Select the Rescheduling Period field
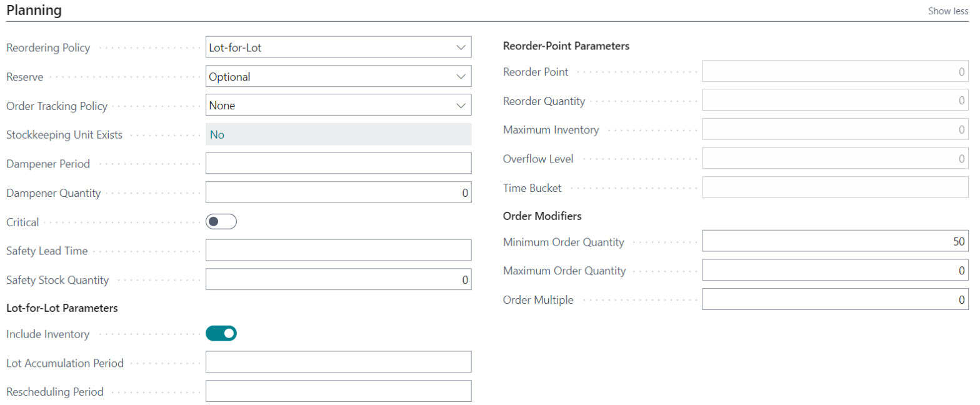Image resolution: width=980 pixels, height=405 pixels. (x=337, y=391)
